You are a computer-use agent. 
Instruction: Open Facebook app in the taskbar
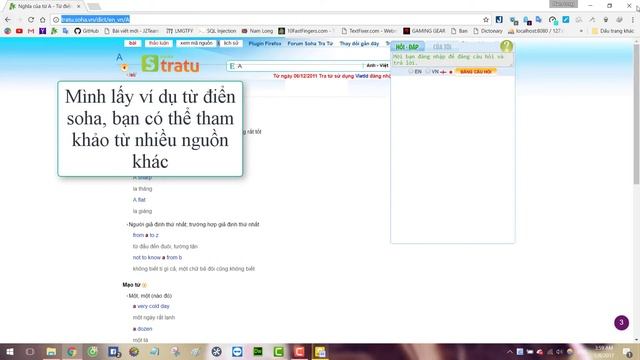coord(113,351)
